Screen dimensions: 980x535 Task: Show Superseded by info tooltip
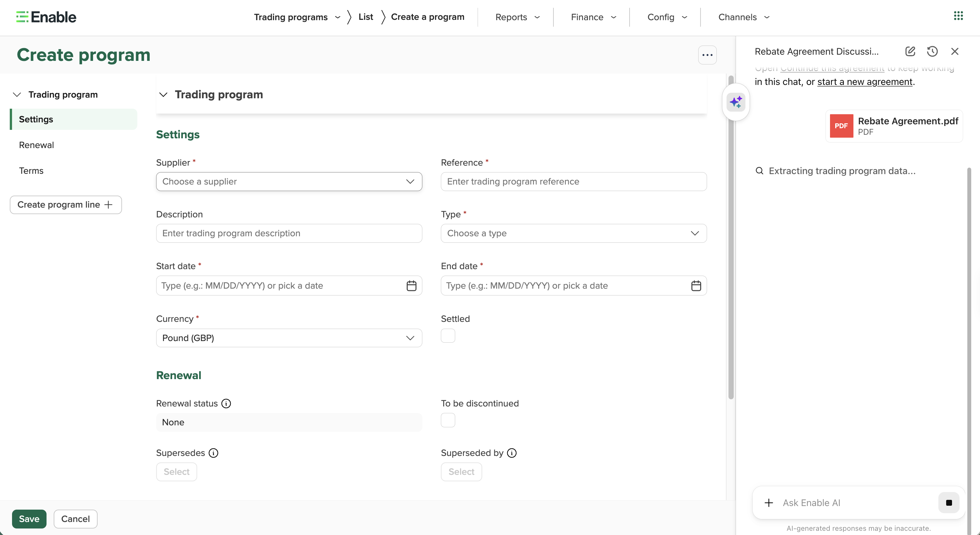[x=512, y=453]
